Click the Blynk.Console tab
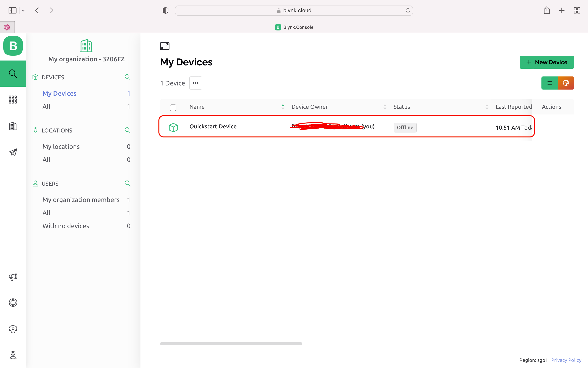The image size is (588, 368). (294, 27)
